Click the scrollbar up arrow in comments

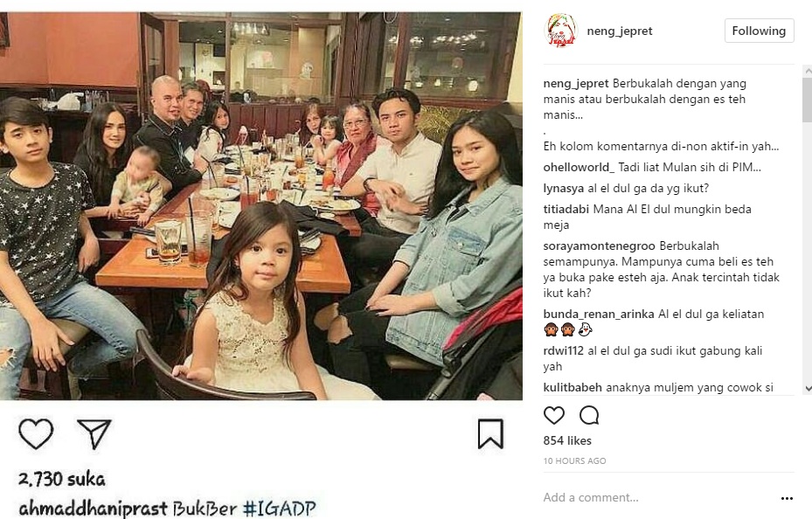click(808, 71)
